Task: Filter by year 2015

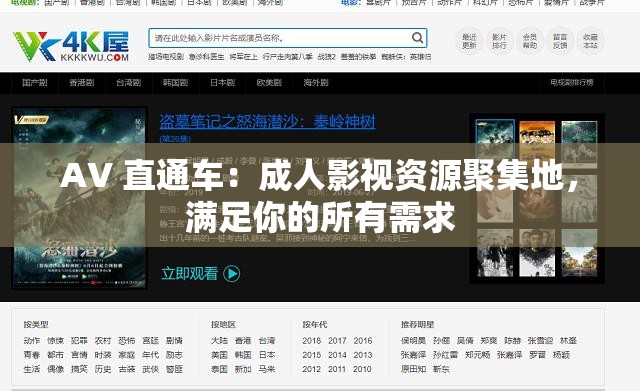Action: [312, 355]
